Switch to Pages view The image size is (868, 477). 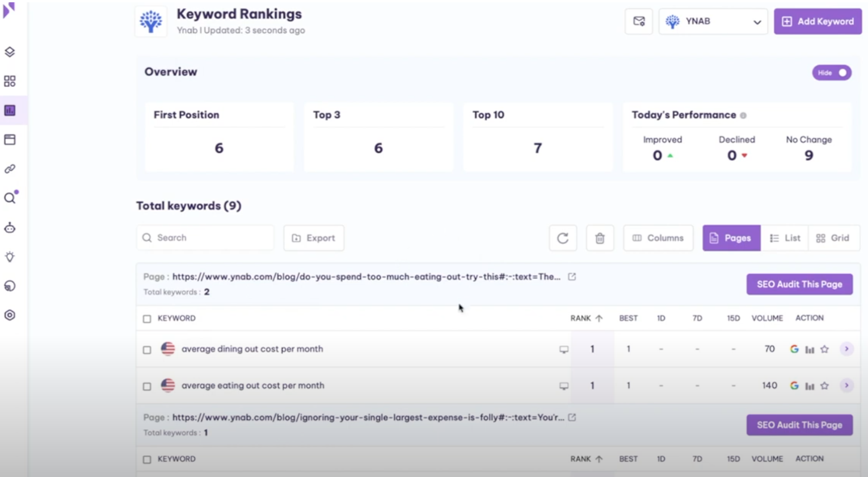(x=731, y=238)
